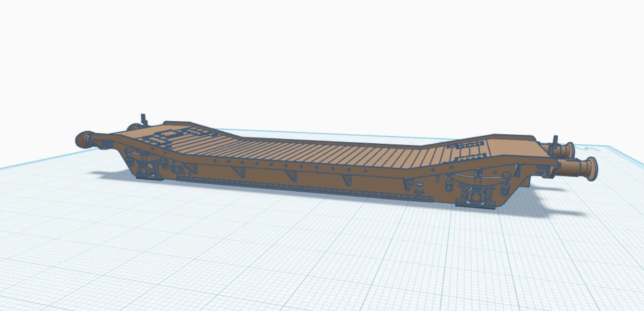644x311 pixels.
Task: Click the brake lever on the left end
Action: [143, 118]
